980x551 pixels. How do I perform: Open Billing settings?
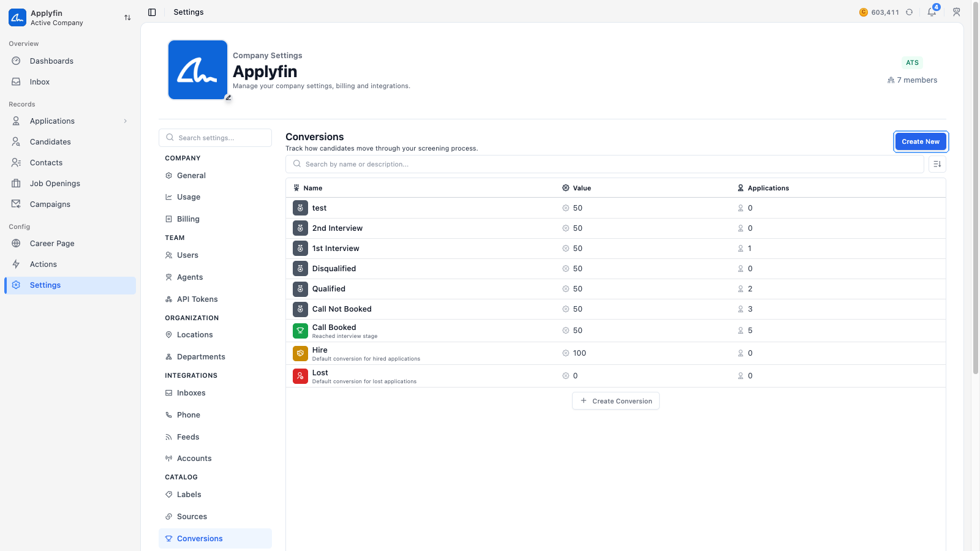215,219
